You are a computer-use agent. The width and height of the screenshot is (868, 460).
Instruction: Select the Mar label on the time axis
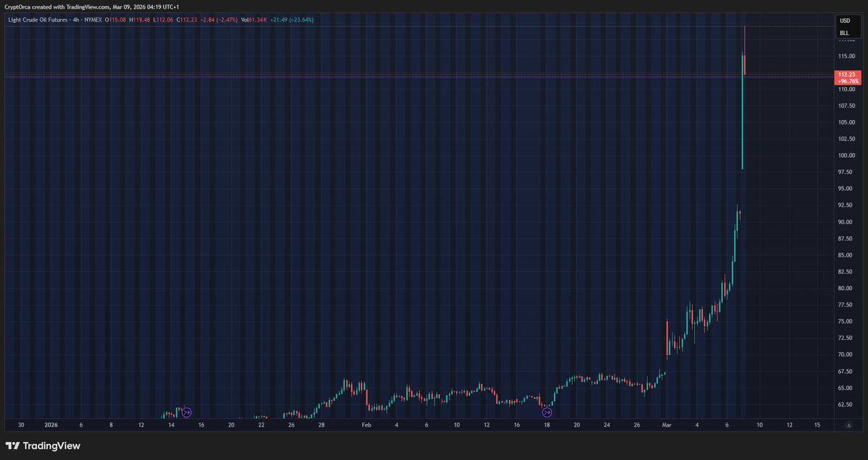[666, 425]
